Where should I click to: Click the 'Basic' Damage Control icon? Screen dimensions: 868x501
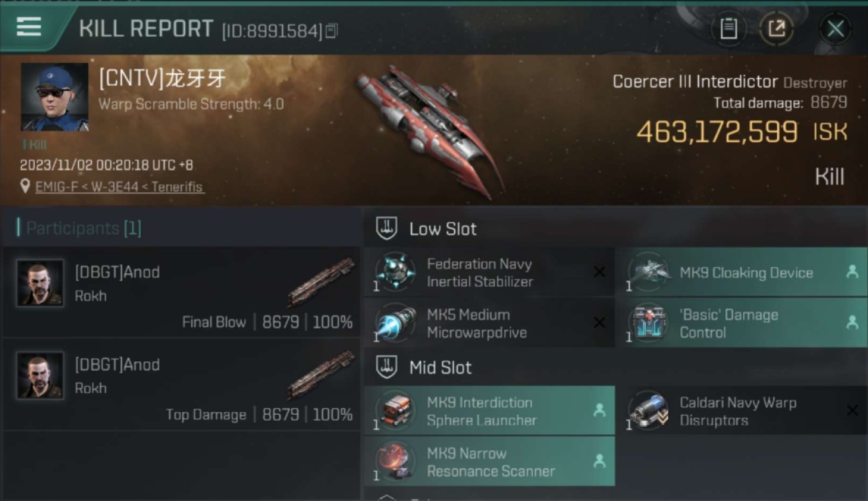coord(649,323)
